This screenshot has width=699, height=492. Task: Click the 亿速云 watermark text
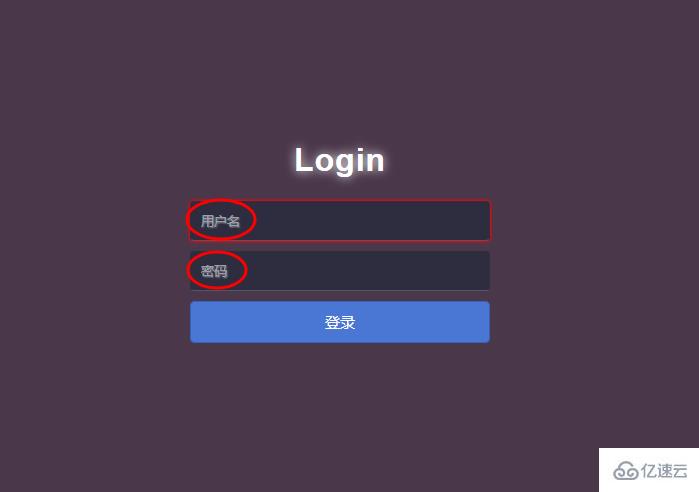coord(665,471)
